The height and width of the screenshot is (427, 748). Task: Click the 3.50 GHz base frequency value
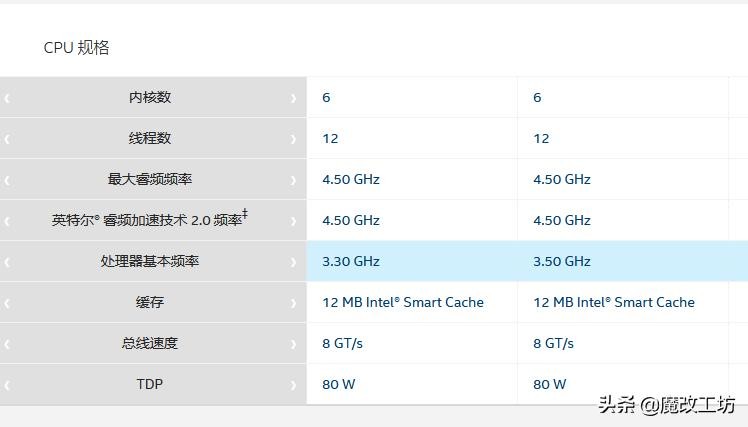tap(562, 262)
